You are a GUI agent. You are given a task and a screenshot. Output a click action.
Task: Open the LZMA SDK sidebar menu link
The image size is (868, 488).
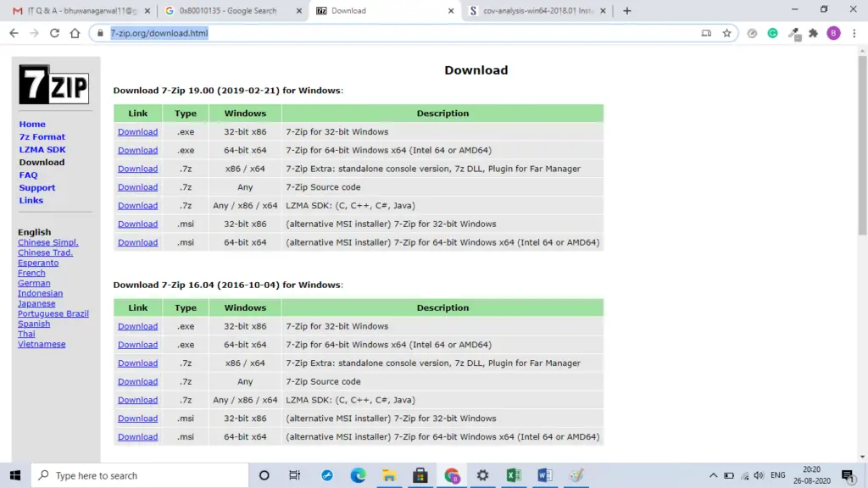point(42,149)
